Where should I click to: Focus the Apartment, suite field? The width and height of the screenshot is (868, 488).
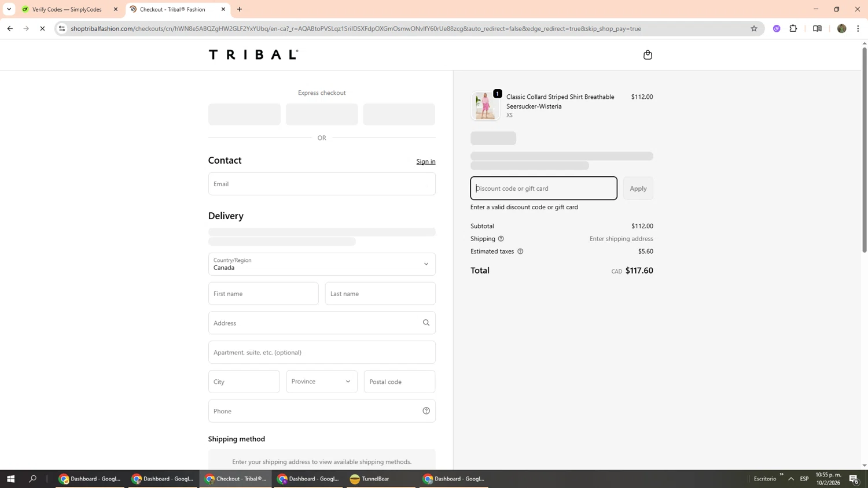tap(322, 352)
